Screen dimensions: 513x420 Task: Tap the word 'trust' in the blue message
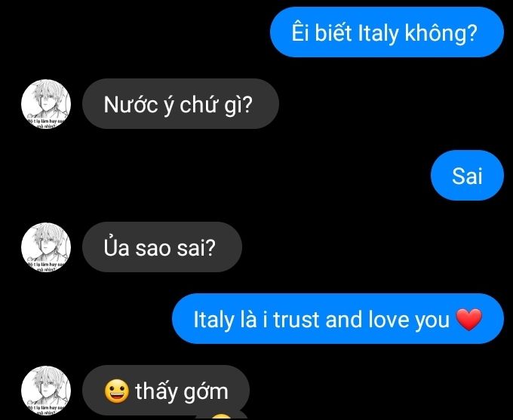(x=296, y=320)
